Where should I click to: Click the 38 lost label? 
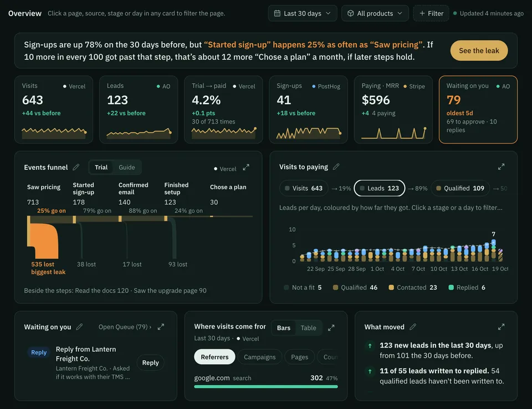pyautogui.click(x=86, y=264)
